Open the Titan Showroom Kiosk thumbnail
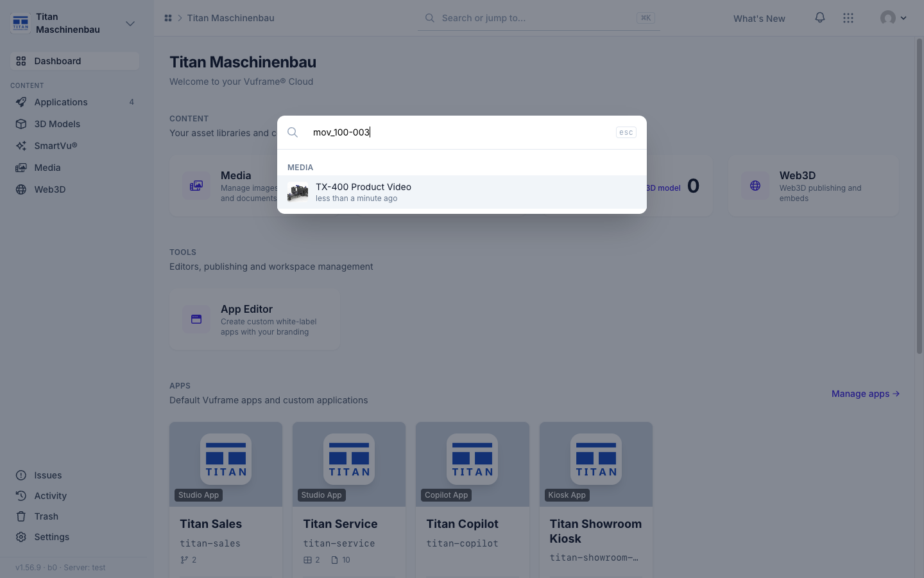 [596, 464]
